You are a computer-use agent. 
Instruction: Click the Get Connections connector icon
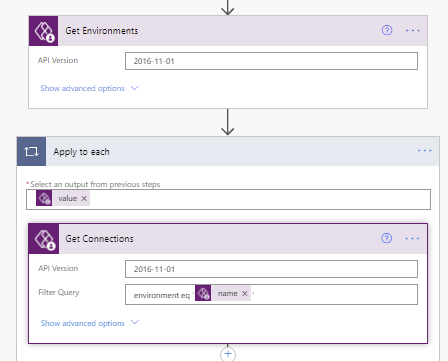[44, 239]
